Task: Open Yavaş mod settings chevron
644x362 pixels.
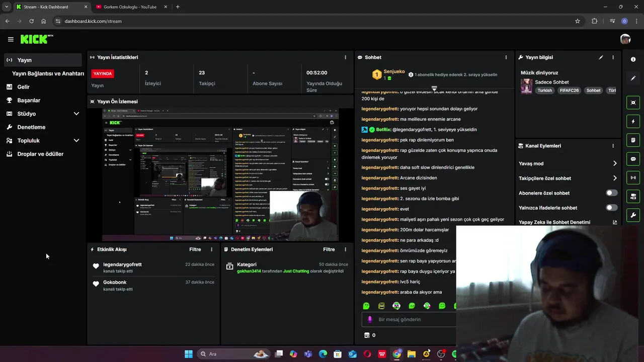Action: (615, 163)
